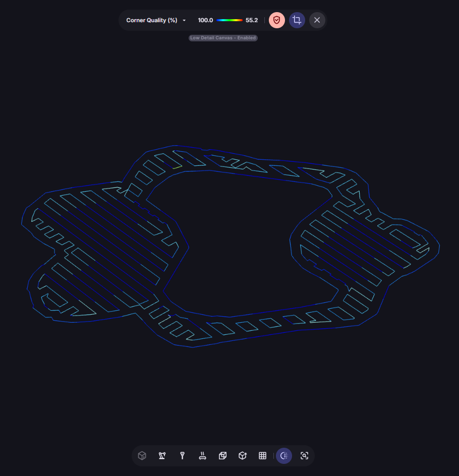Screen dimensions: 459x476
Task: Select the wireframe box icon
Action: [x=222, y=456]
